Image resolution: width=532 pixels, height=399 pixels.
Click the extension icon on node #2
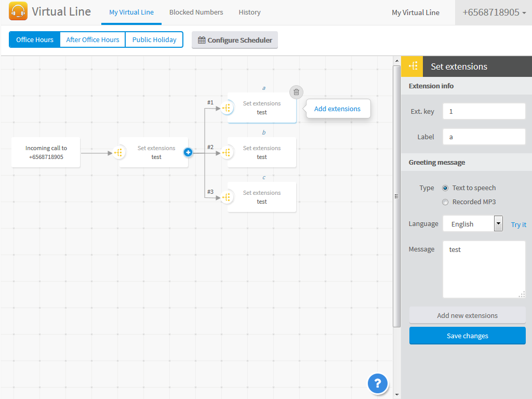point(226,153)
